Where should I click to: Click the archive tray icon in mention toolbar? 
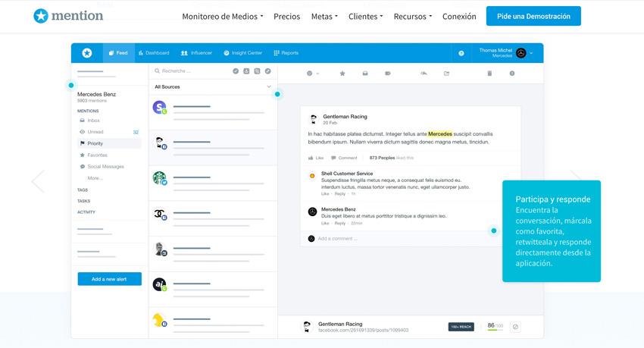click(x=364, y=74)
